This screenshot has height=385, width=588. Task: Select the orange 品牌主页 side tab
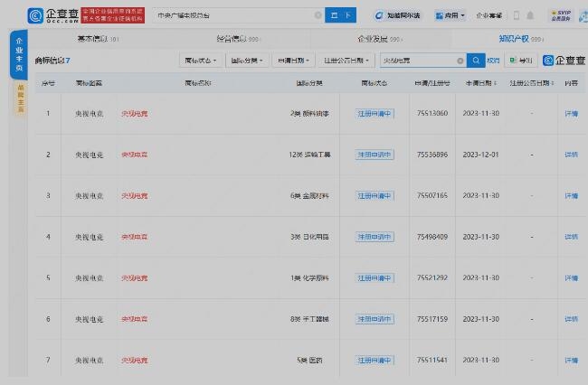point(21,99)
